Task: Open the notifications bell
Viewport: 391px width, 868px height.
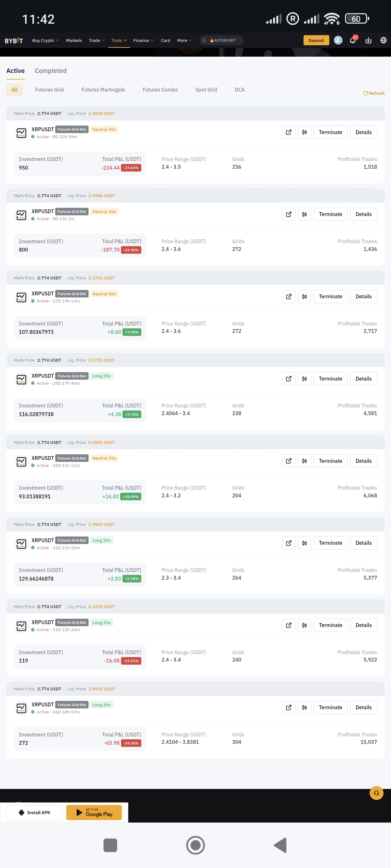Action: [x=353, y=40]
